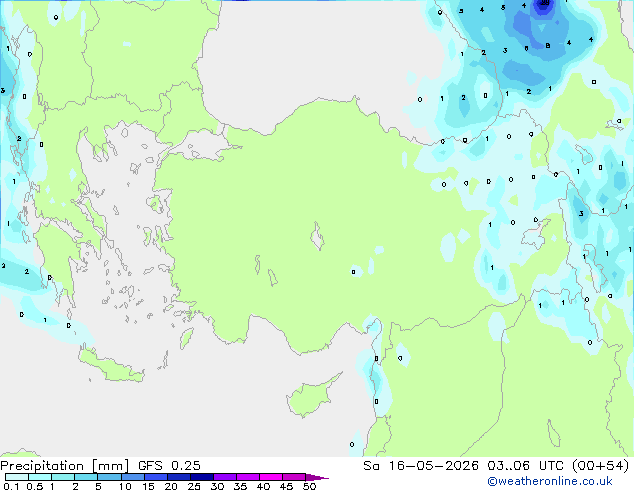Click the "30" legend scale label
Viewport: 634px width, 490px height.
[x=217, y=486]
